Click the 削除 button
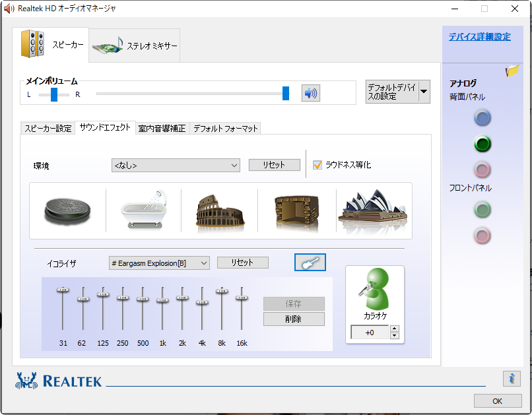The height and width of the screenshot is (415, 532). [294, 319]
